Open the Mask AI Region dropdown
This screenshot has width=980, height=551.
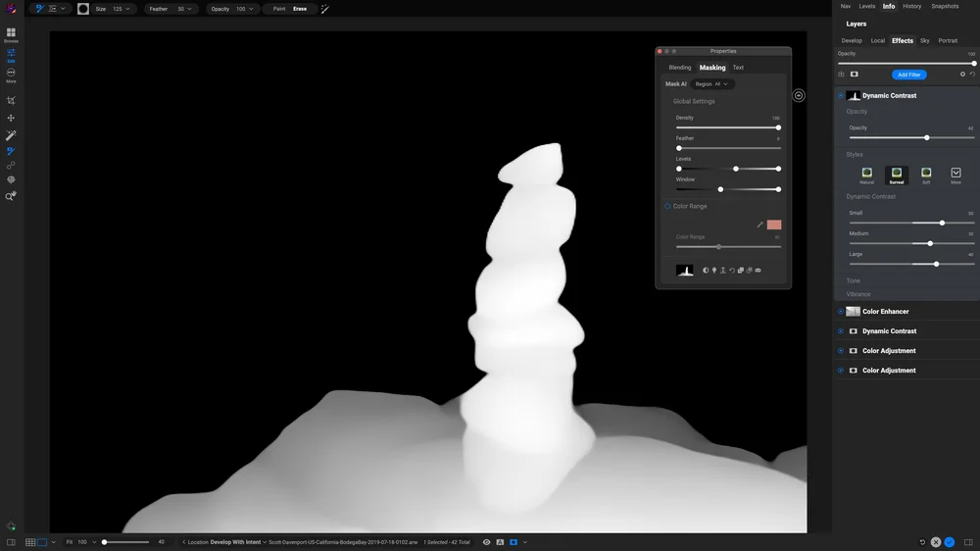[x=711, y=83]
